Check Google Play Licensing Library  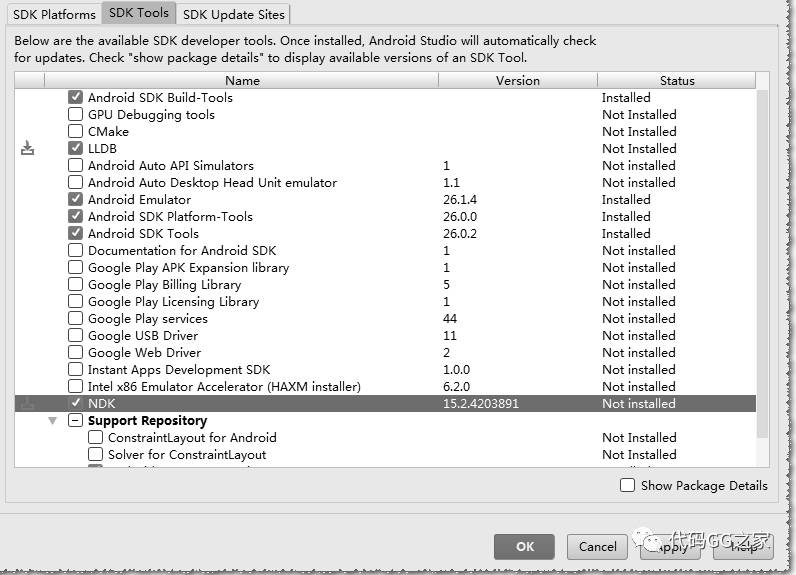[x=75, y=301]
